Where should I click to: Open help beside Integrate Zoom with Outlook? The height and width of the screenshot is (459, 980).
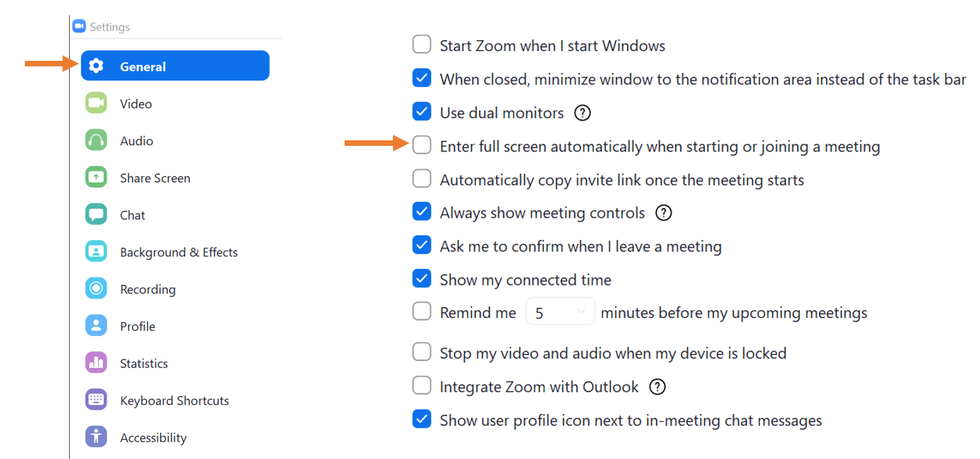(x=657, y=386)
